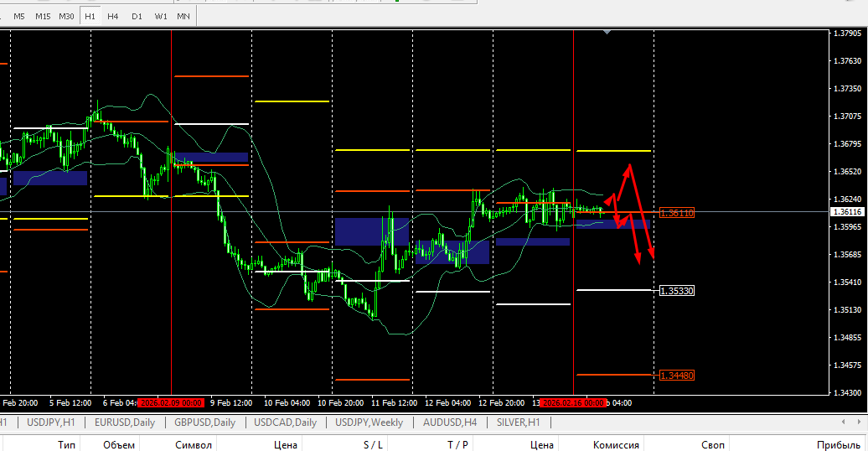
Task: Click the chart tabs scroll-right arrow
Action: [x=859, y=422]
